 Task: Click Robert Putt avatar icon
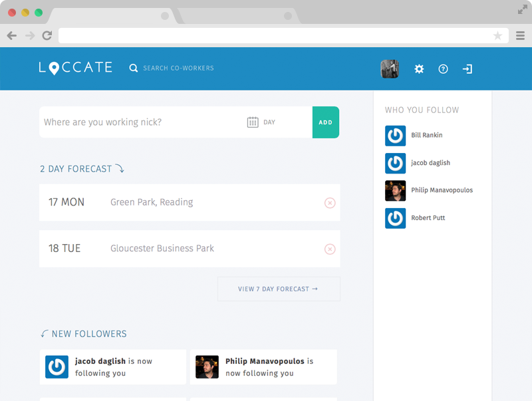[x=395, y=218]
